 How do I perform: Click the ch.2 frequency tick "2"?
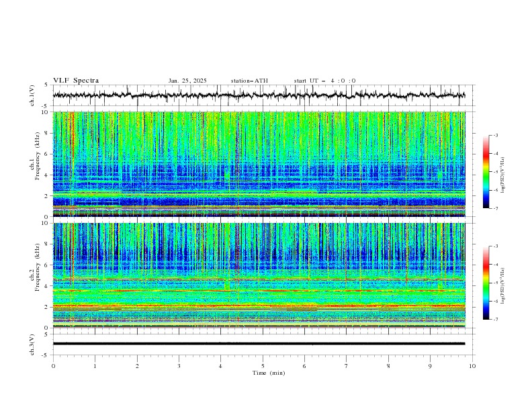pos(46,307)
